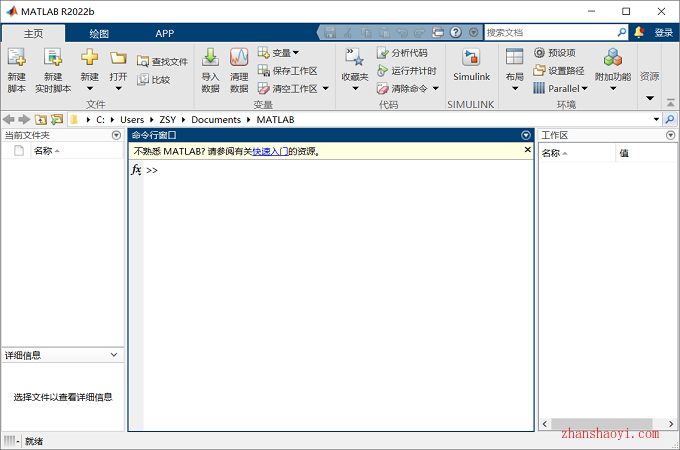Click the address bar search magnifier

pyautogui.click(x=670, y=119)
